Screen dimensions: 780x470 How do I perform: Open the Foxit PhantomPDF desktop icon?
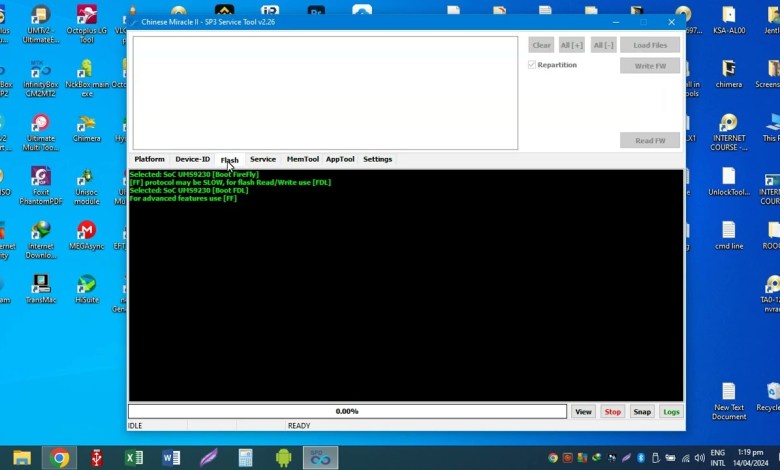click(x=41, y=178)
